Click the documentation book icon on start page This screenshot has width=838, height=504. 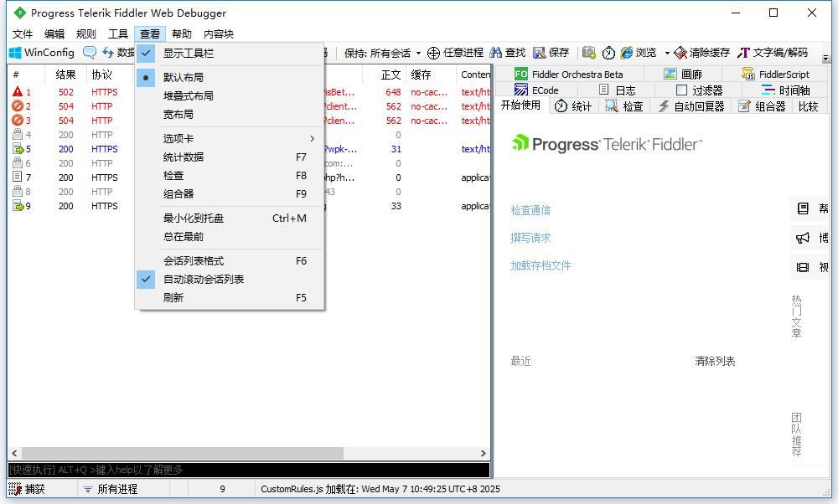(x=803, y=208)
